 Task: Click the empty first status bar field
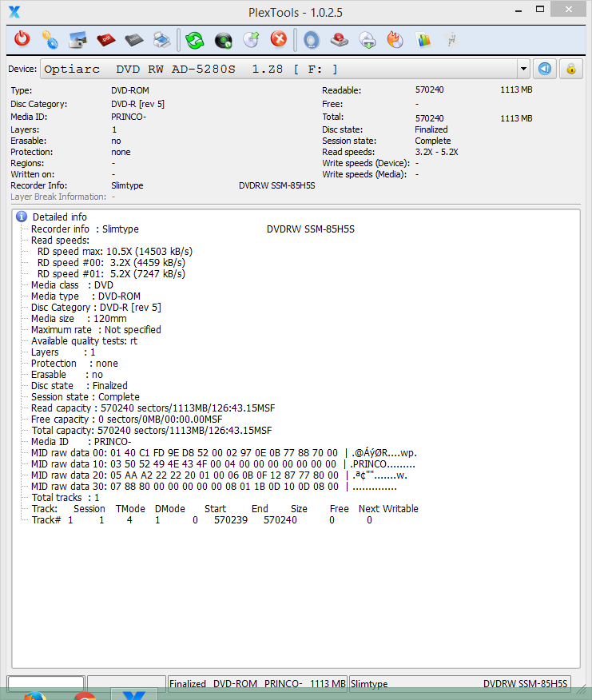point(46,683)
